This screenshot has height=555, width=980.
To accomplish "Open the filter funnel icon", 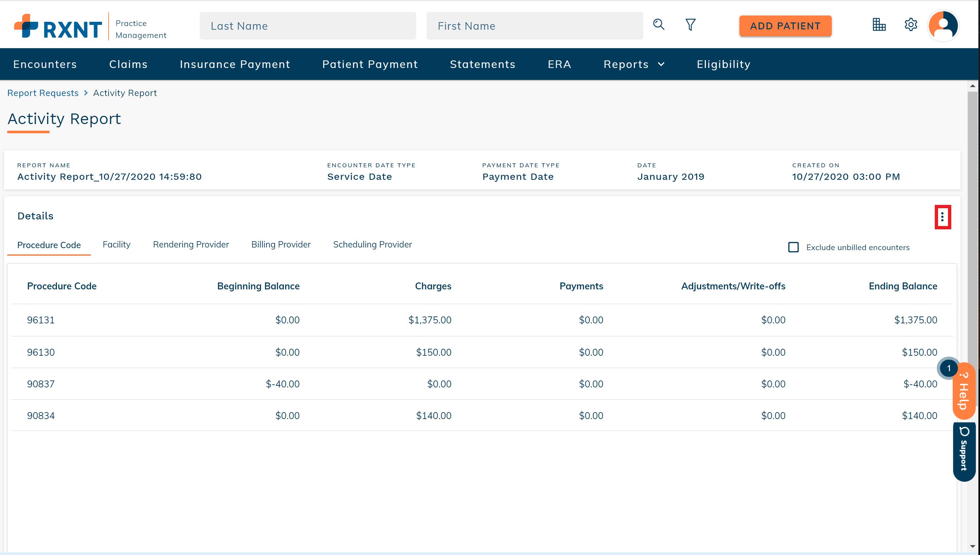I will click(690, 25).
